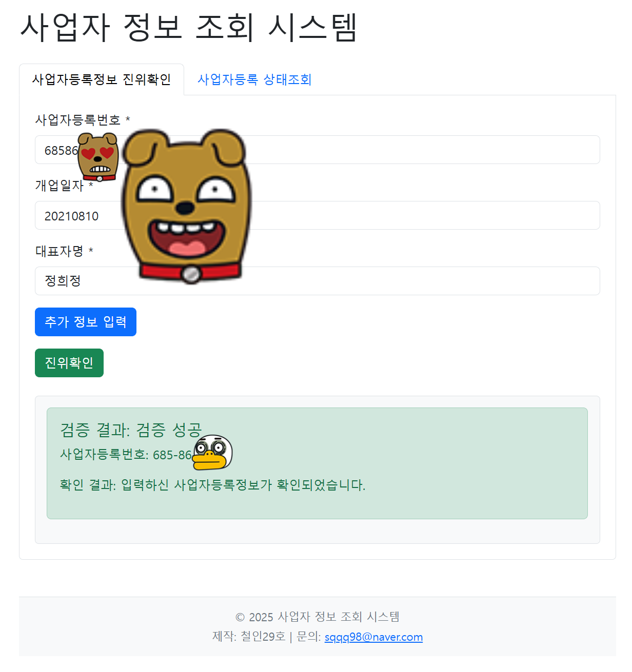
Task: Switch to 사업자등록 상태조회 tab
Action: [x=254, y=79]
